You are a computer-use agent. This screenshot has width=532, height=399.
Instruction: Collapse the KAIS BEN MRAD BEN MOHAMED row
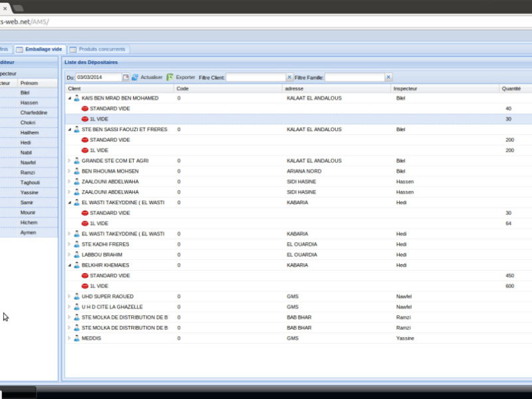click(69, 98)
